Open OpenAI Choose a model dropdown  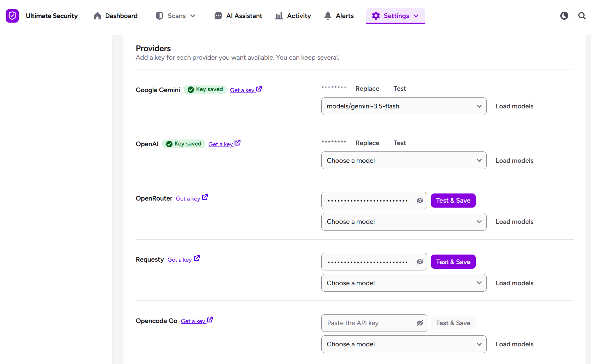coord(404,160)
